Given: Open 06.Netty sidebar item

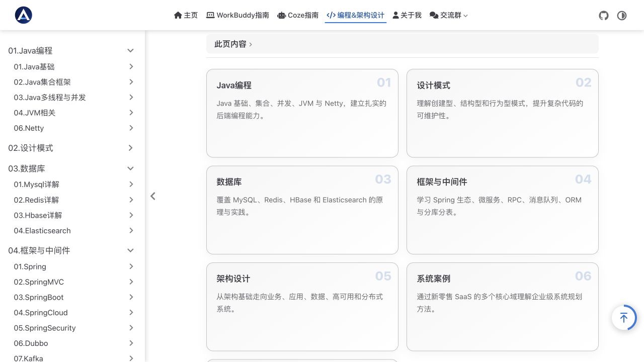Looking at the screenshot, I should [x=29, y=128].
